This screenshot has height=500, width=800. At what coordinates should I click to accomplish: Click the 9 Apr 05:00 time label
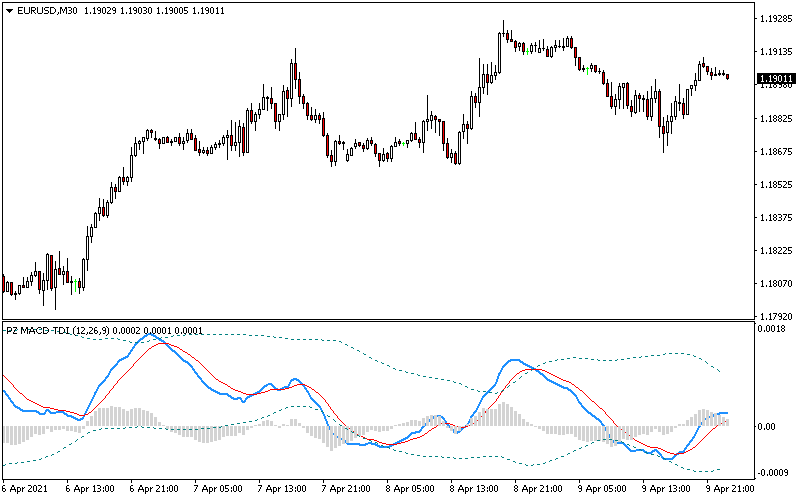point(602,490)
